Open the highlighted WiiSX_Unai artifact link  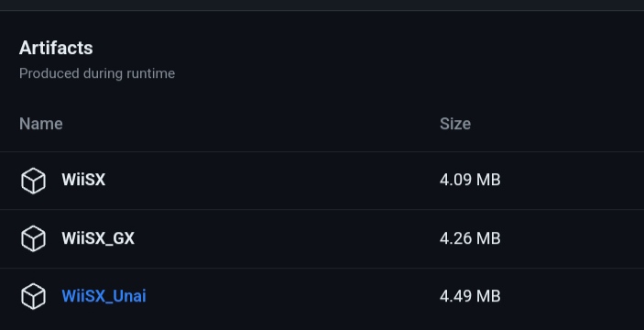104,296
